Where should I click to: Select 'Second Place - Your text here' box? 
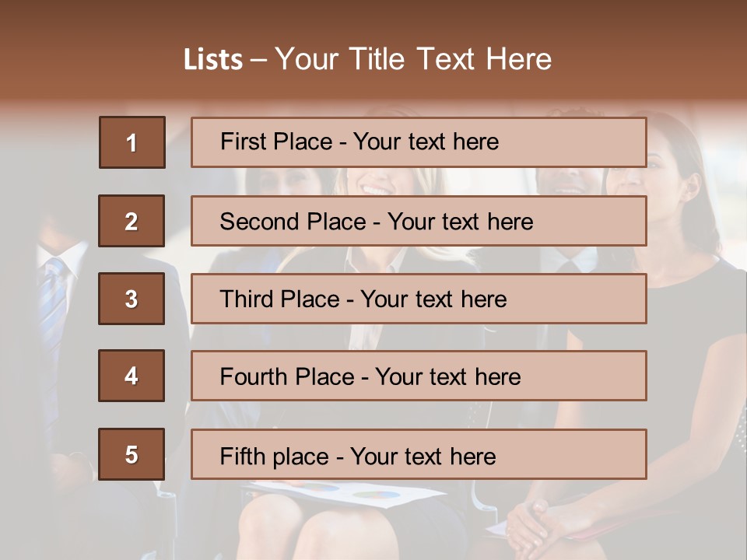click(x=419, y=221)
